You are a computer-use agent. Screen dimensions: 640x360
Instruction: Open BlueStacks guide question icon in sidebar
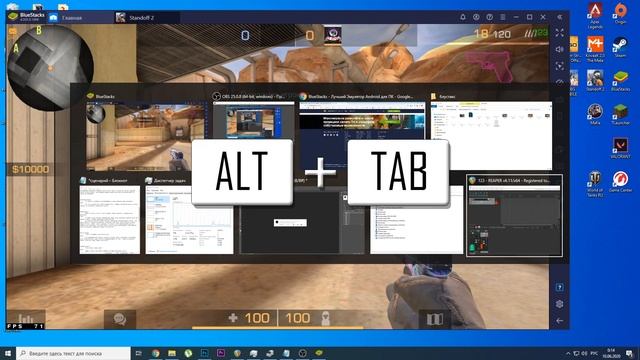coord(560,287)
